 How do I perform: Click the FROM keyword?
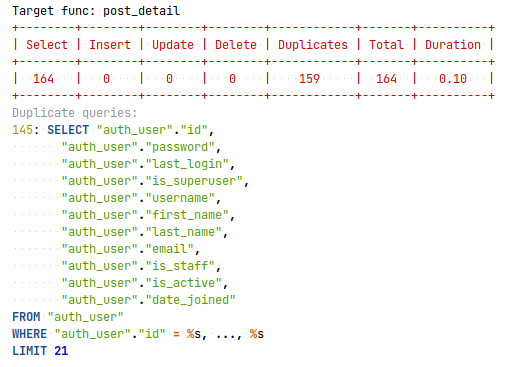coord(26,317)
